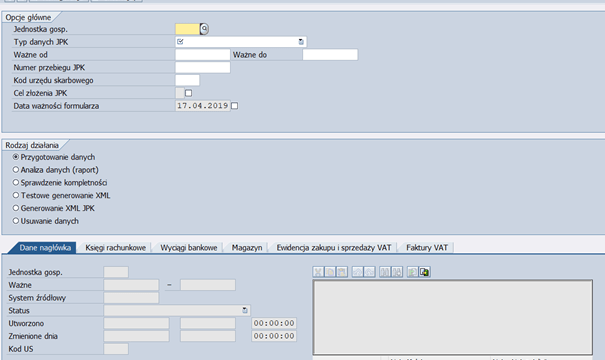Open search help for Jednostka gosp. field

click(204, 29)
